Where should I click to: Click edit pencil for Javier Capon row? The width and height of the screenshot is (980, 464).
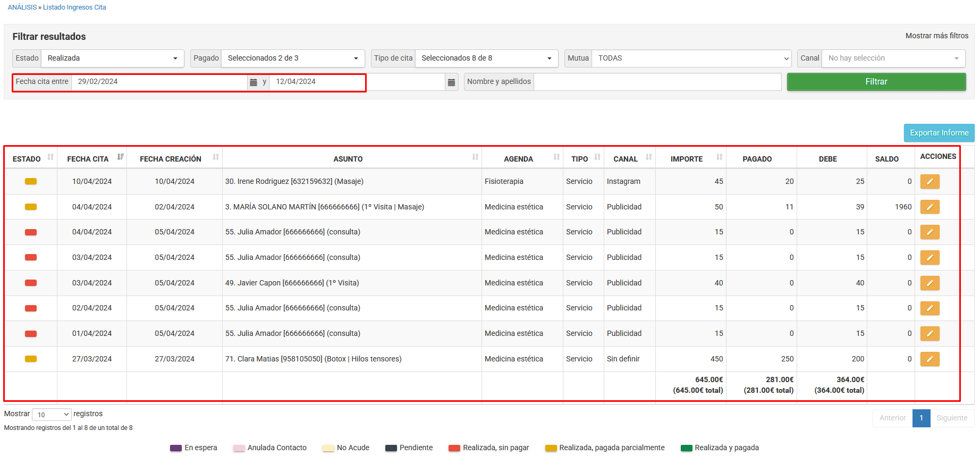tap(930, 283)
